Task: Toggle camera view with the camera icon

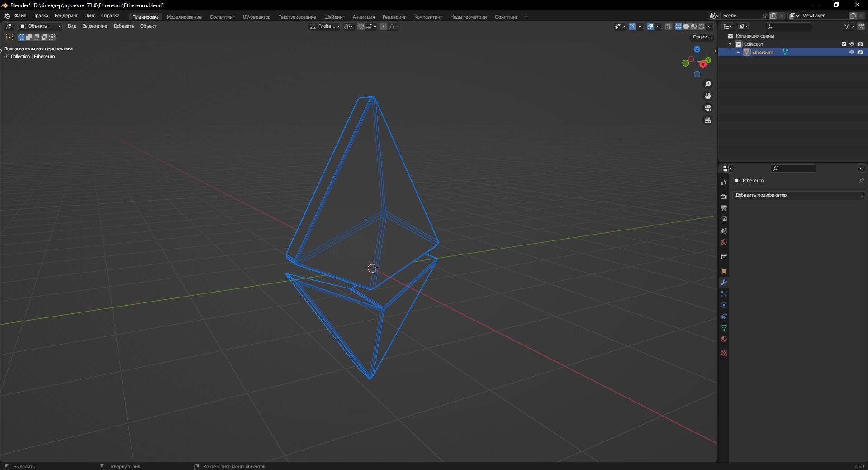Action: click(708, 108)
